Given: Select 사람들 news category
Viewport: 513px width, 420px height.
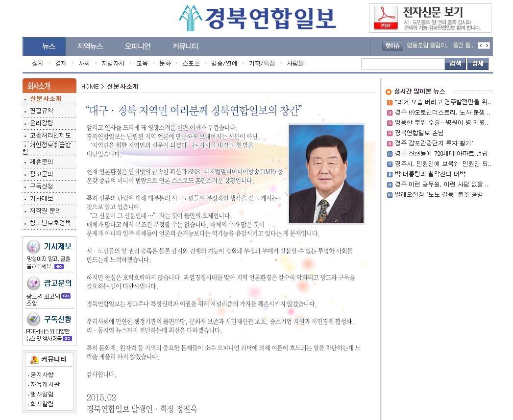Looking at the screenshot, I should click(x=295, y=64).
